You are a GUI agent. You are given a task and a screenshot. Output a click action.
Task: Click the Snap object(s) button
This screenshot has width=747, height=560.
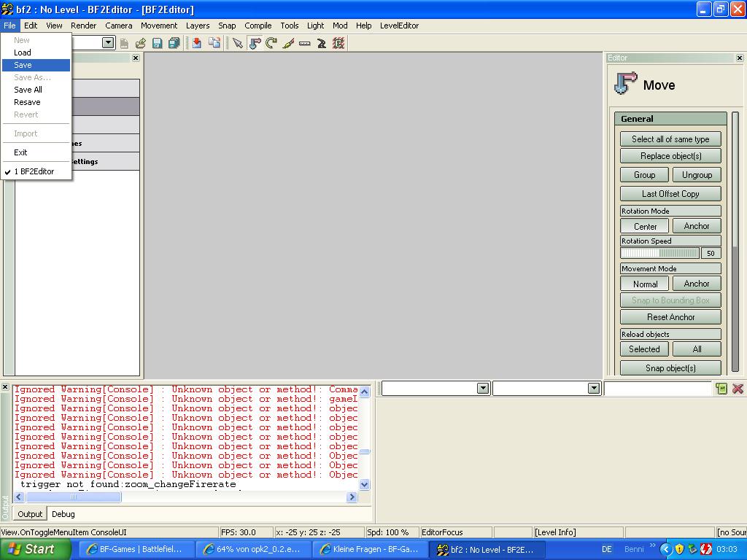click(670, 368)
